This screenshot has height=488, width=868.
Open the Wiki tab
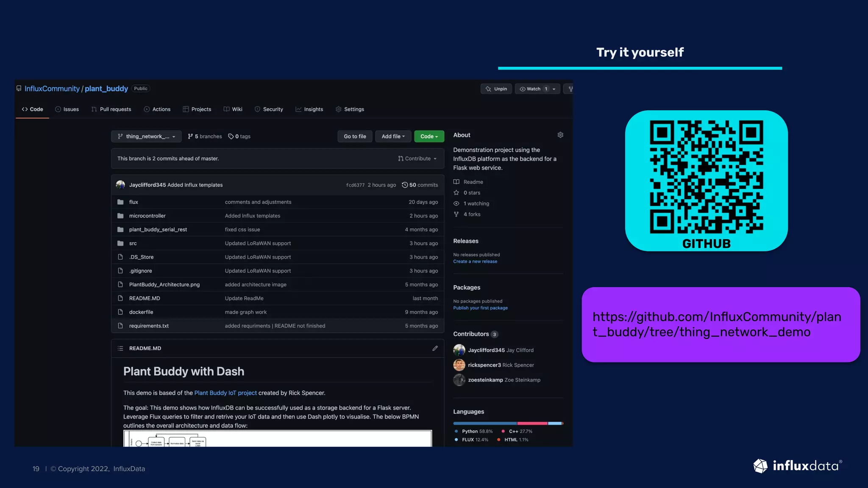(x=233, y=109)
